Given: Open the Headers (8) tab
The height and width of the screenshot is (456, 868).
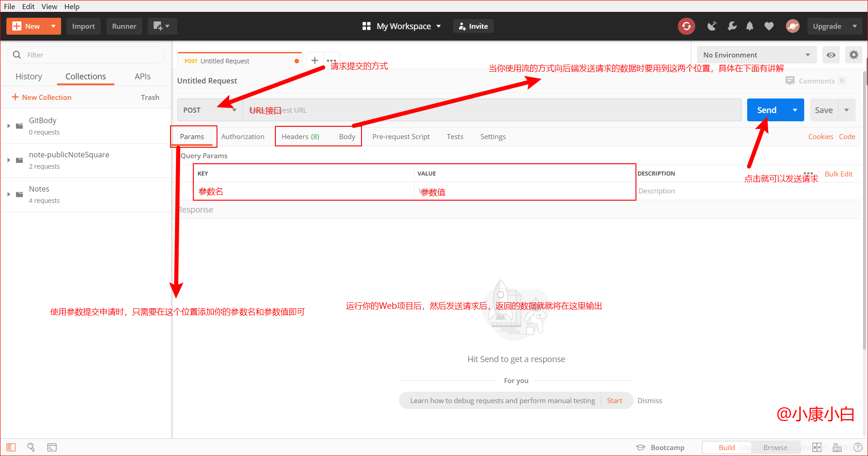Looking at the screenshot, I should click(300, 136).
